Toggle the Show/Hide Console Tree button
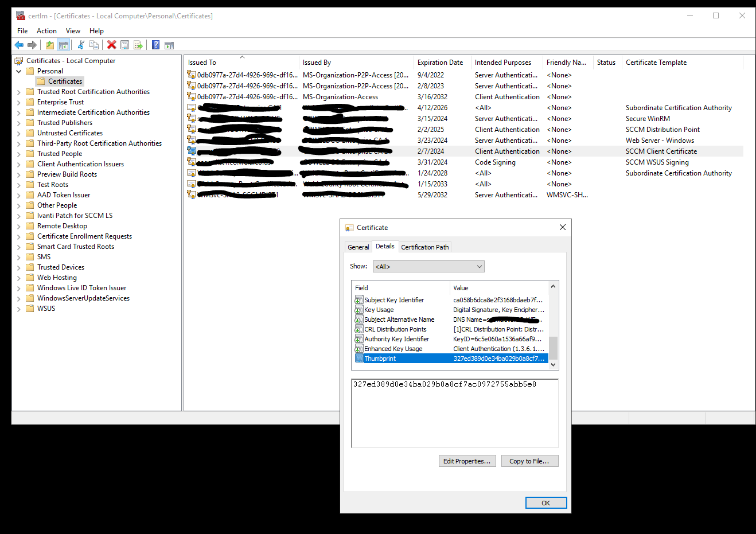Screen dimensions: 756x534 tap(64, 45)
